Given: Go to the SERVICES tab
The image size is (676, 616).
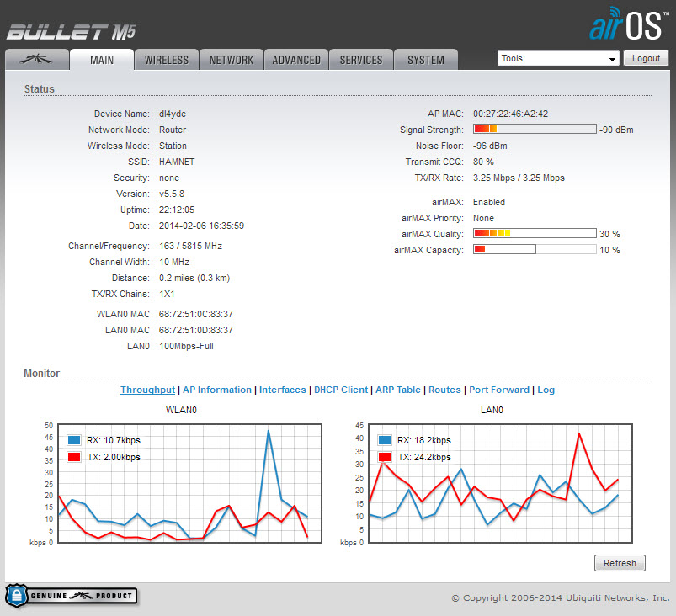Looking at the screenshot, I should click(361, 60).
